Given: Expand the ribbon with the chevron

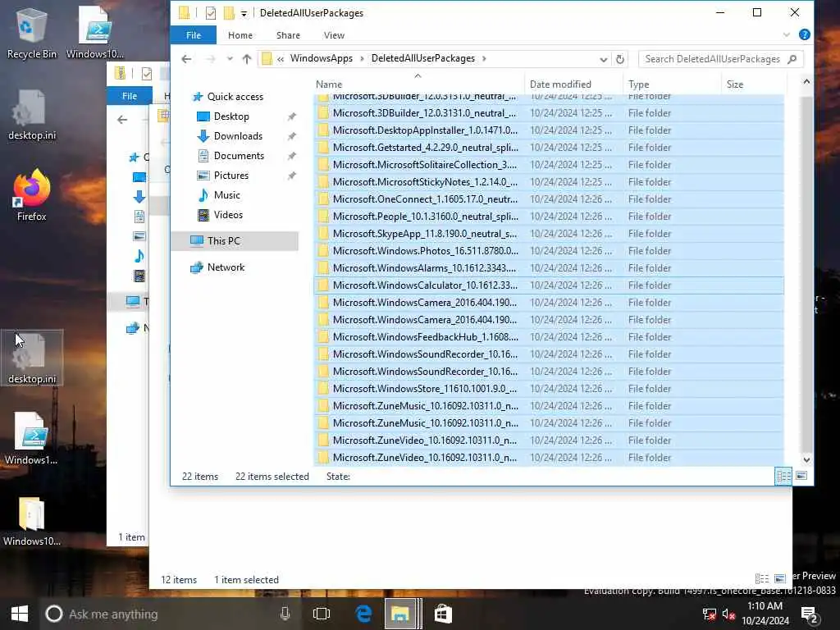Looking at the screenshot, I should (x=787, y=34).
